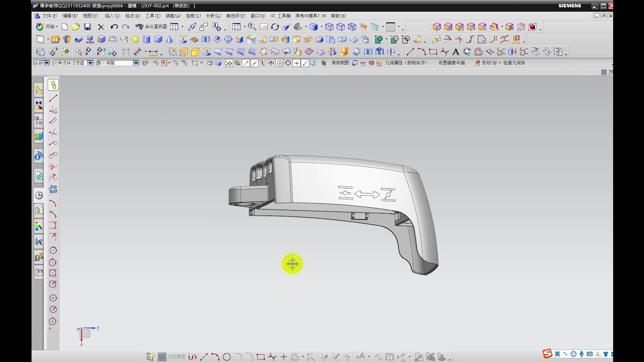This screenshot has height=362, width=644.
Task: Select the Text (A) curve tool
Action: coord(455,52)
